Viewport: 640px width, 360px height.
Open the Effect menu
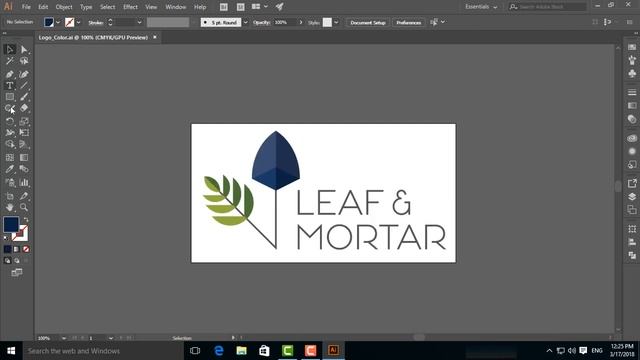click(131, 7)
